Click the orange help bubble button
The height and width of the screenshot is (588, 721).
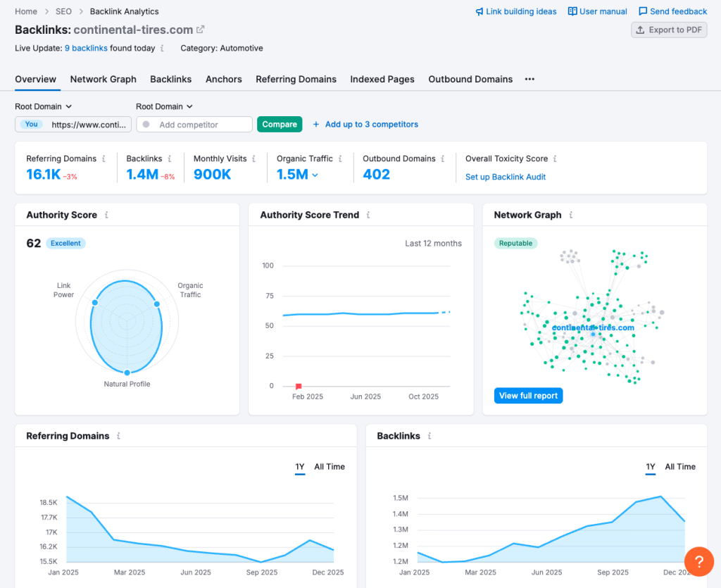[x=698, y=561]
